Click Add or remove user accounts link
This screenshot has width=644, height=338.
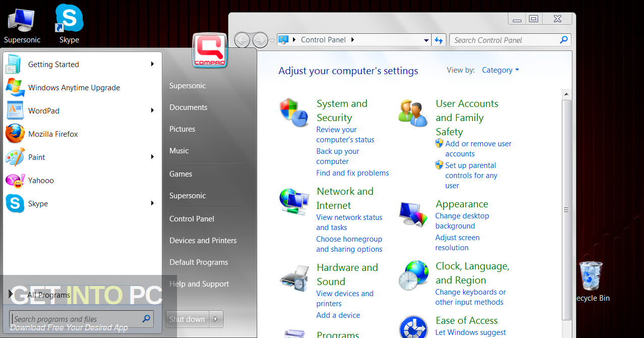[478, 149]
